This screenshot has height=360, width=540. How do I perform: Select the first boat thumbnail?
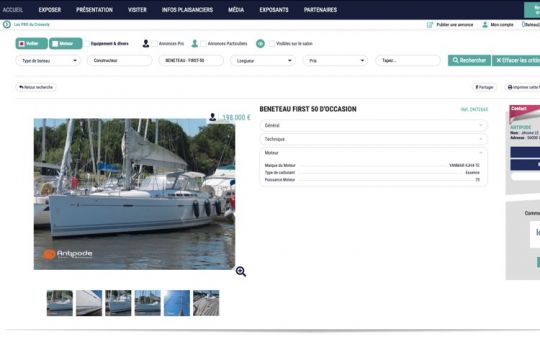point(60,303)
